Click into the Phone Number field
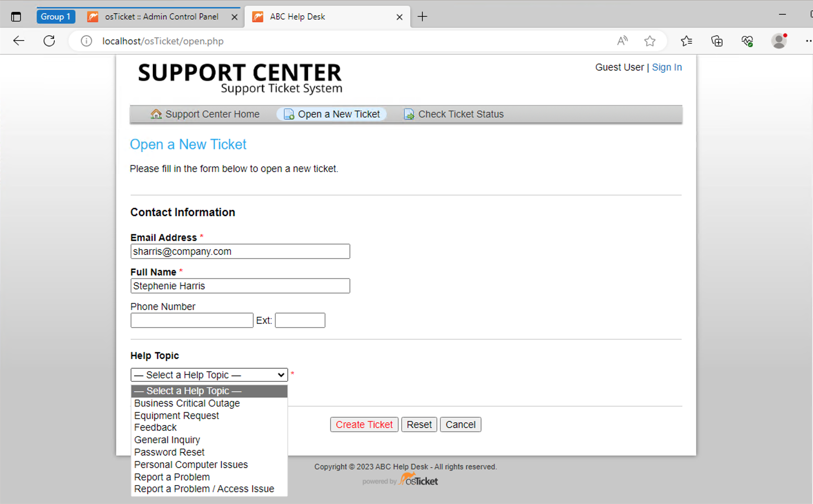Image resolution: width=813 pixels, height=504 pixels. pos(192,320)
